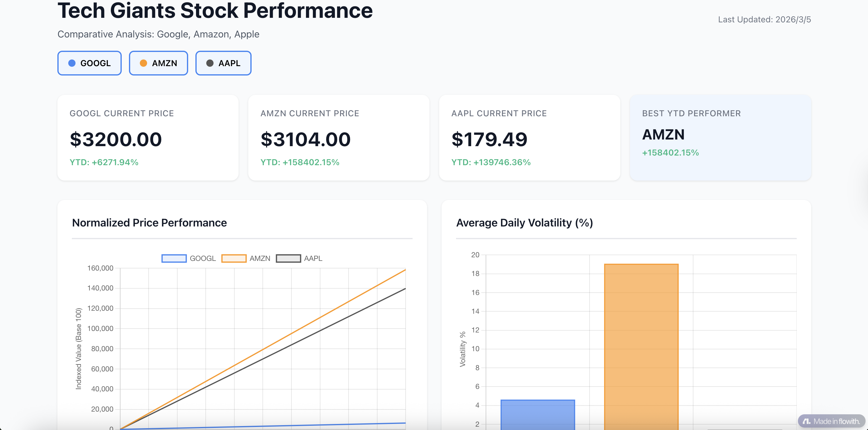Viewport: 868px width, 430px height.
Task: Click the Normalized Price Performance chart title
Action: tap(149, 223)
